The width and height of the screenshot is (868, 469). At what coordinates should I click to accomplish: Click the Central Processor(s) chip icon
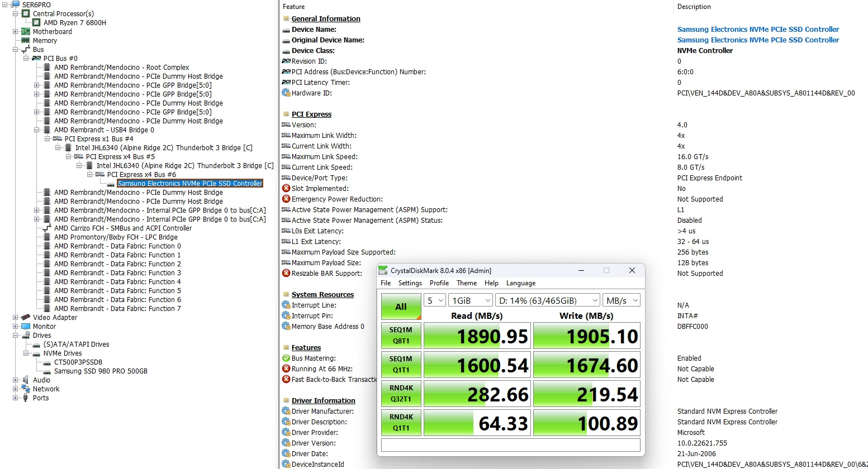(26, 13)
